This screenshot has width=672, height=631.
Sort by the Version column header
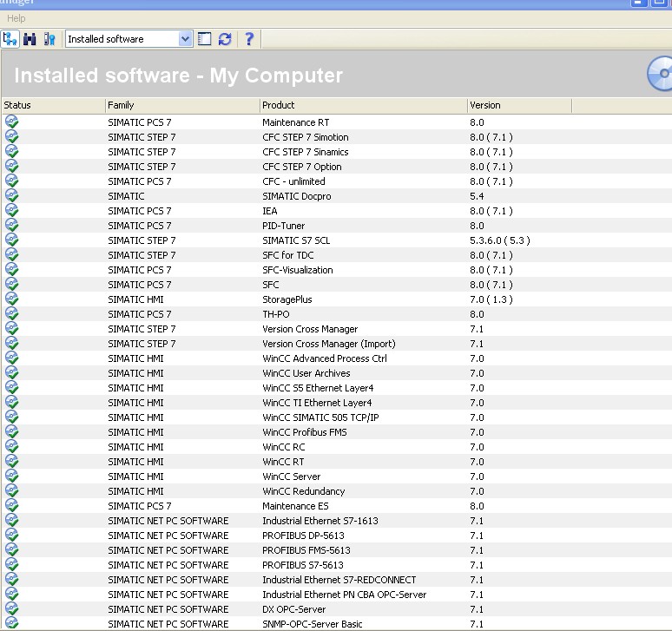519,105
